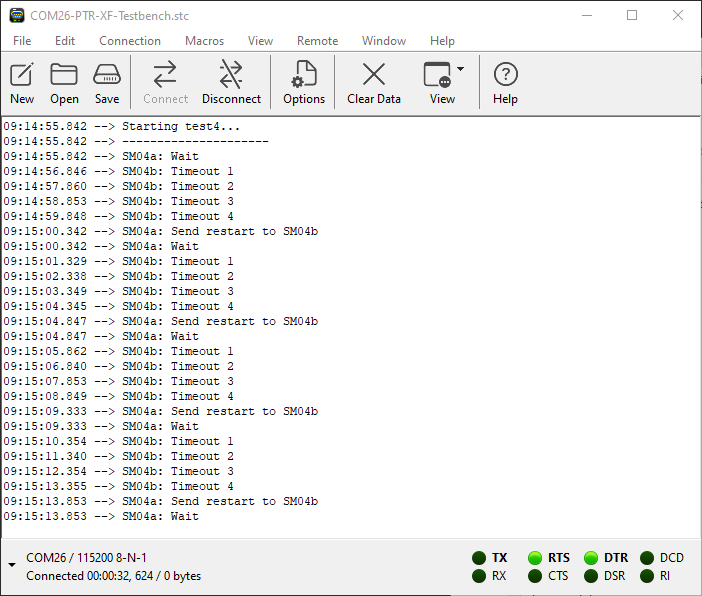Toggle the RTS signal indicator
The width and height of the screenshot is (702, 596).
coord(535,558)
